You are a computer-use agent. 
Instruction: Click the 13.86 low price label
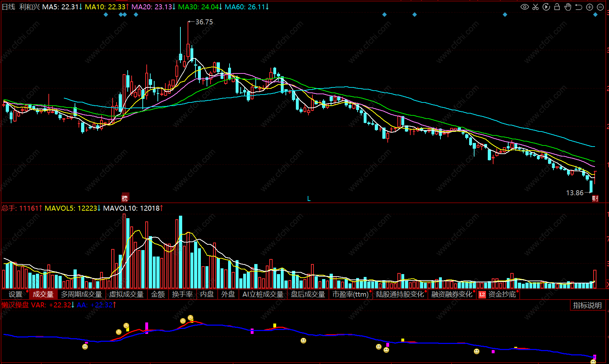point(575,193)
